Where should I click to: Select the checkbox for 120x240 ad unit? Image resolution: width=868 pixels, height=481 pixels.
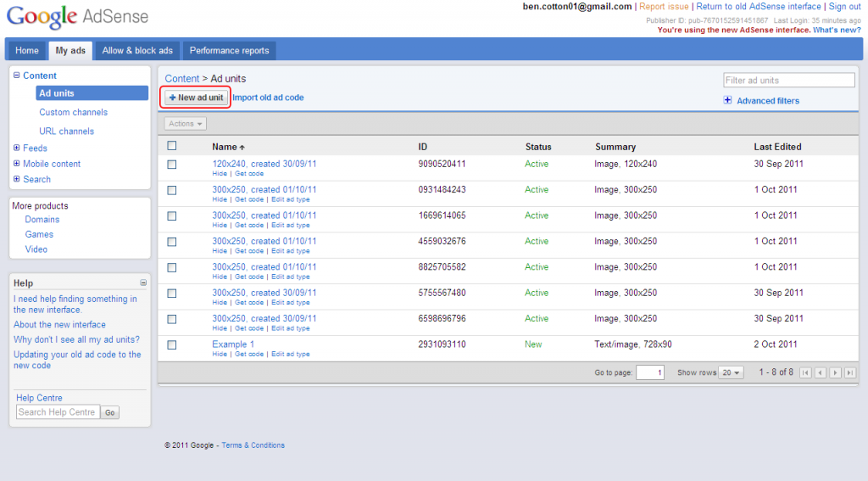[x=172, y=165]
